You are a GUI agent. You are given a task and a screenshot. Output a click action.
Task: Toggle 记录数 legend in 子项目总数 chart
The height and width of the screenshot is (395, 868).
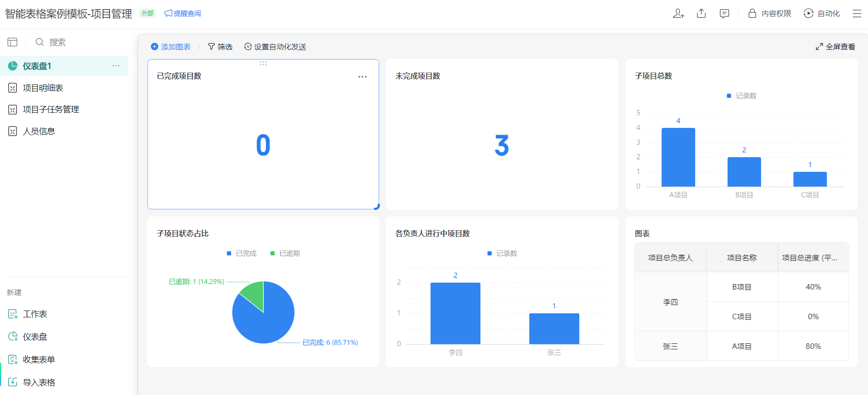(x=741, y=96)
